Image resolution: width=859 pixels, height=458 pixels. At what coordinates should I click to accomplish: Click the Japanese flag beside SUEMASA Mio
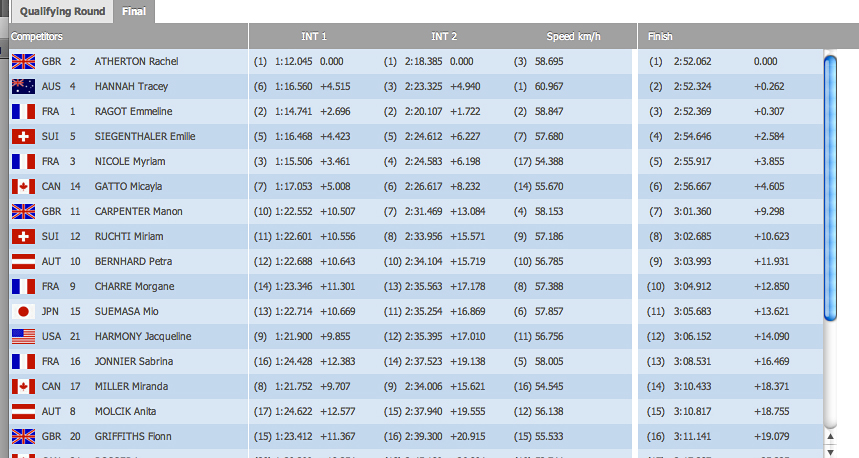point(22,311)
